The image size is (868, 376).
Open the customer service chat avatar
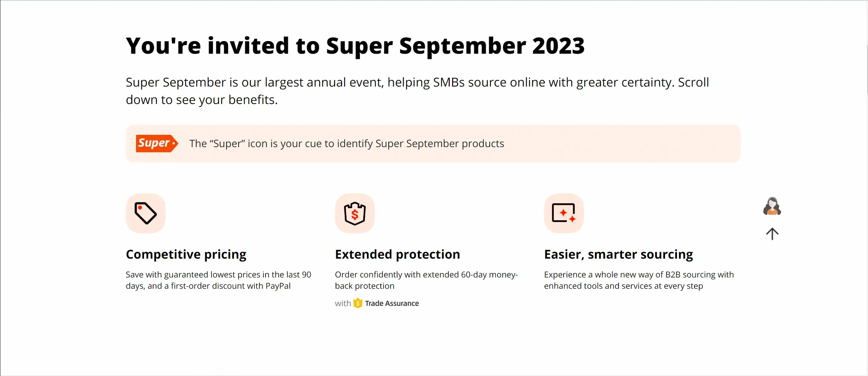point(772,206)
